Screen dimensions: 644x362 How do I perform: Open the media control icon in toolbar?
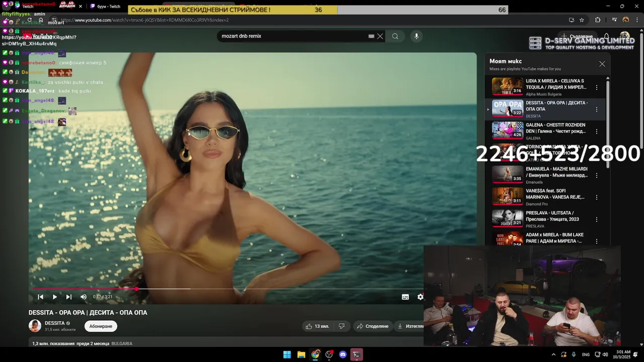pyautogui.click(x=614, y=20)
